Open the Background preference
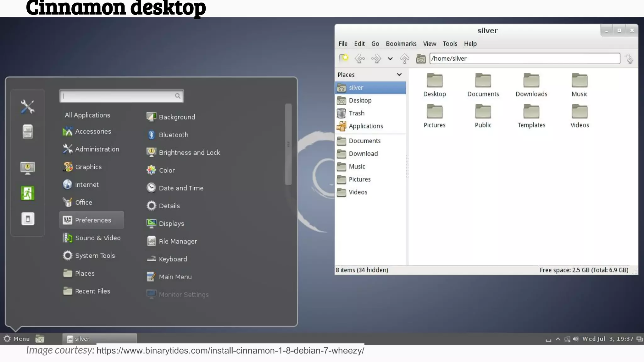 click(171, 117)
